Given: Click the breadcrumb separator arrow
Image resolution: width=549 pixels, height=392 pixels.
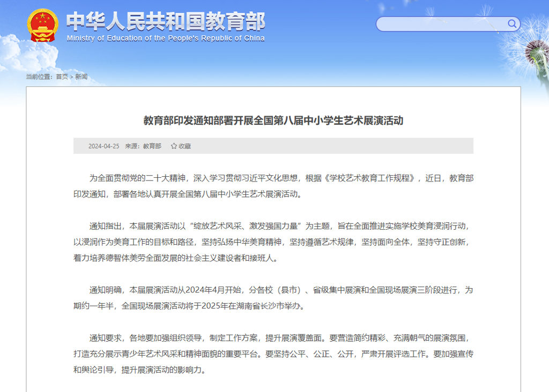Looking at the screenshot, I should point(72,77).
